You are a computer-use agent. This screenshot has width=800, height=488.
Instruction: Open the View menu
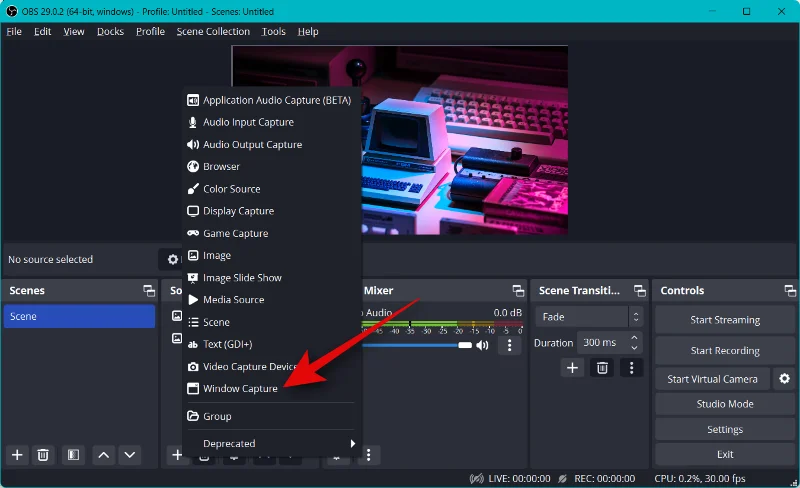click(73, 32)
